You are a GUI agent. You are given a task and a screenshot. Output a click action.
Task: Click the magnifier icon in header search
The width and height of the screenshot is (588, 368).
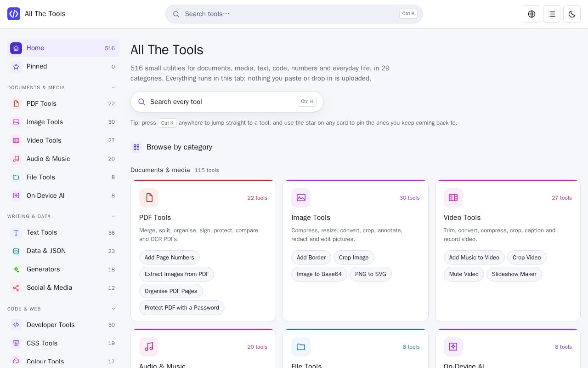click(176, 14)
